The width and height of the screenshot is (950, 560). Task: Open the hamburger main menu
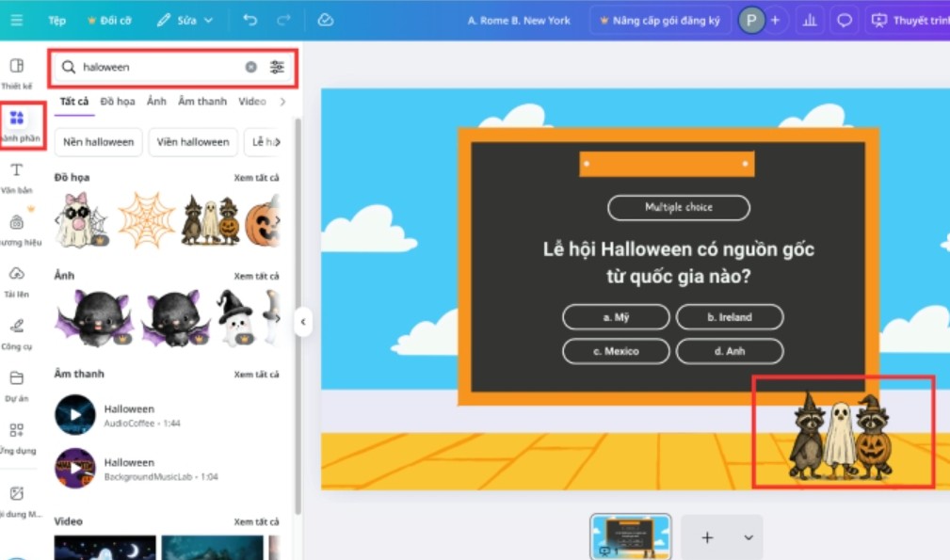point(16,20)
